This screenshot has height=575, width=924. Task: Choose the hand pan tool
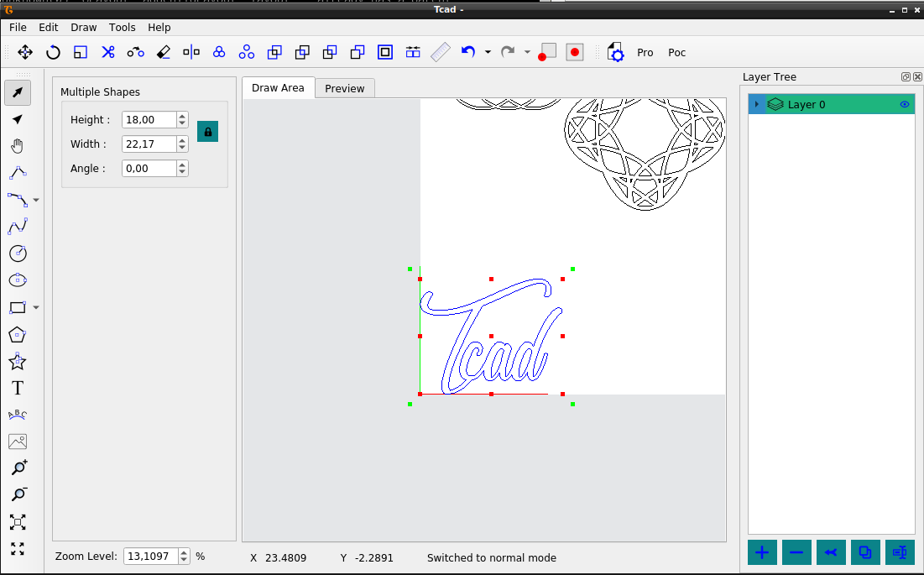[x=18, y=146]
